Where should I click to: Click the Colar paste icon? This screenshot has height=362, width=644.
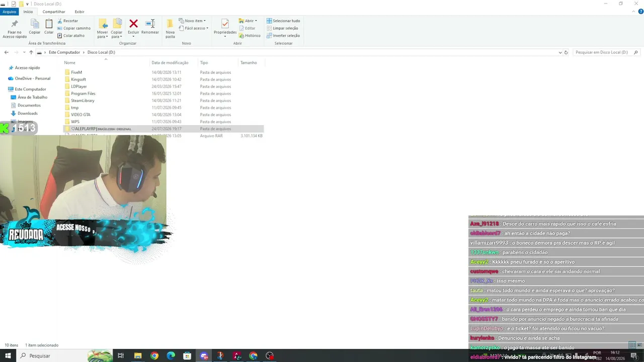[49, 27]
